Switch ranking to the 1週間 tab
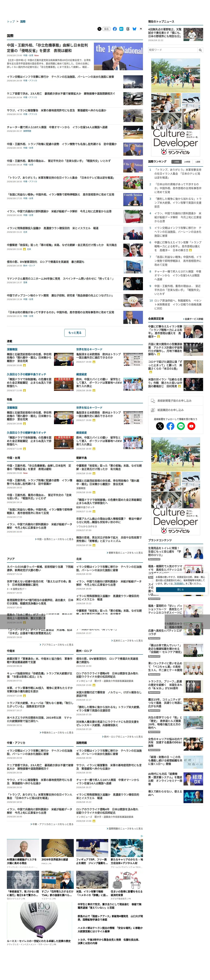The height and width of the screenshot is (980, 210). pyautogui.click(x=198, y=162)
